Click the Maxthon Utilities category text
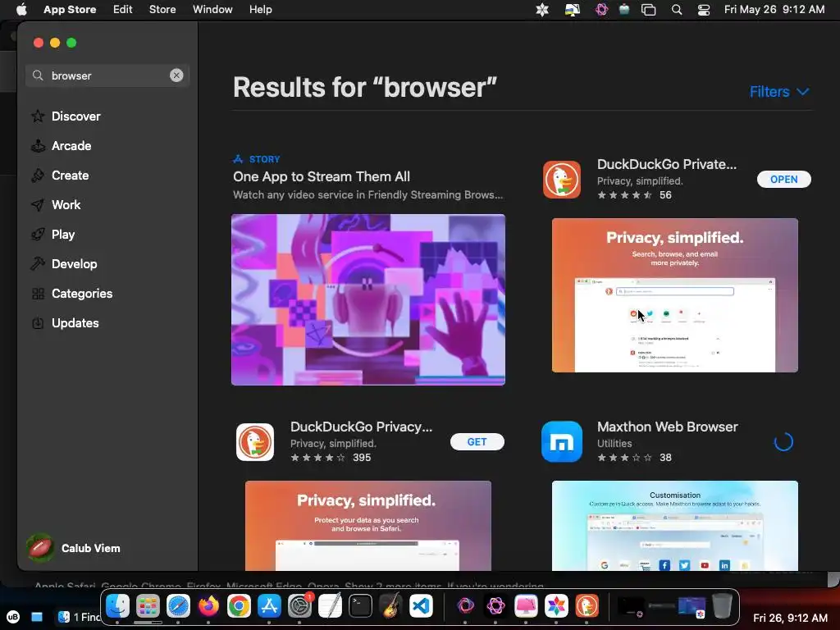The width and height of the screenshot is (840, 630). (x=614, y=444)
